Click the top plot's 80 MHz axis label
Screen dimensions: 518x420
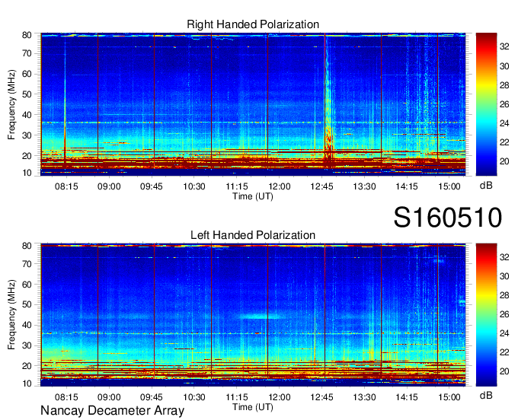[x=27, y=35]
